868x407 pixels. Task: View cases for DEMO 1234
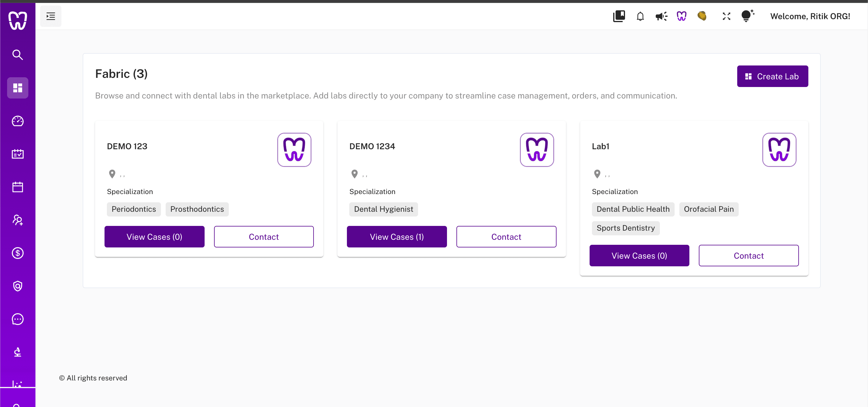click(397, 237)
